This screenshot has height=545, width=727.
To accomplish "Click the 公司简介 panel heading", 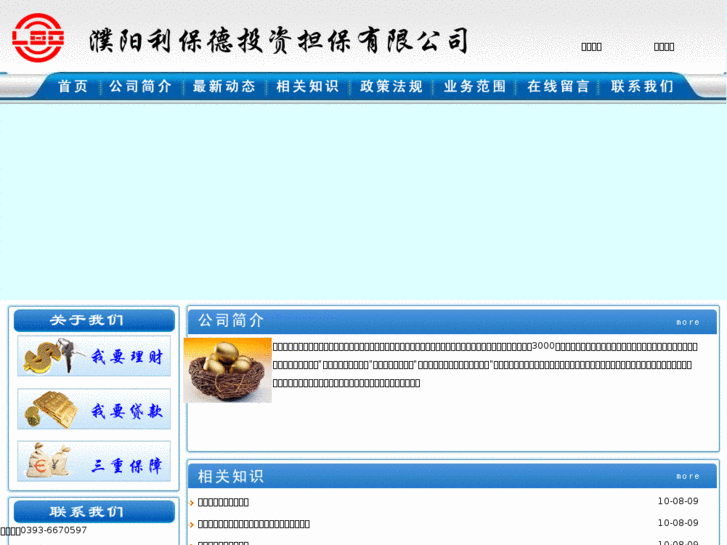I will (231, 321).
